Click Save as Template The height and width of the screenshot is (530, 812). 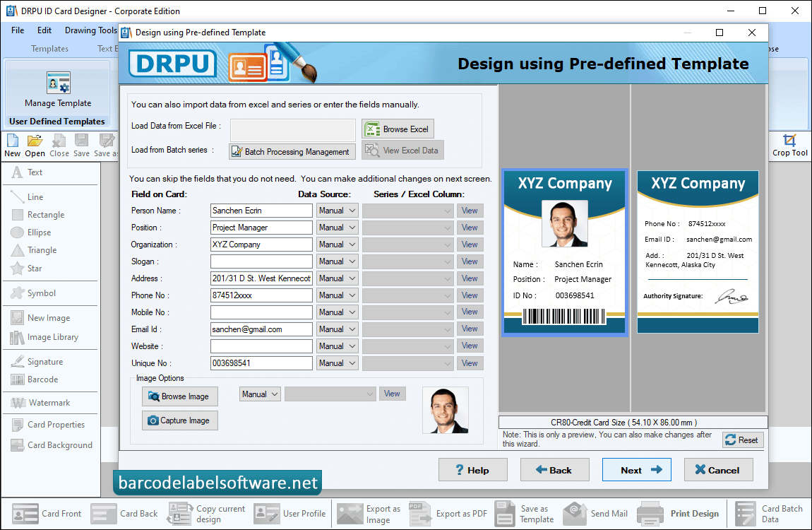click(x=525, y=514)
